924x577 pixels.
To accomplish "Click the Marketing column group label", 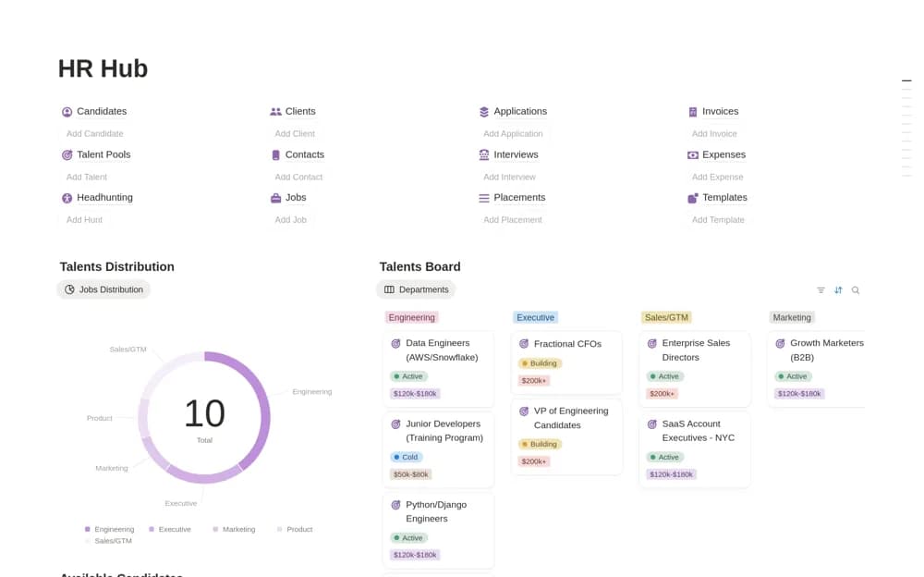I will [792, 317].
